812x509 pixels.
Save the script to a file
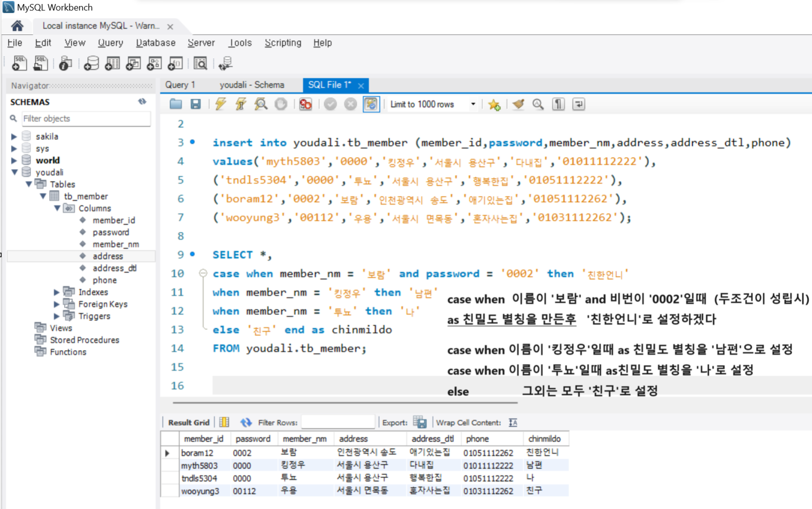click(x=196, y=104)
